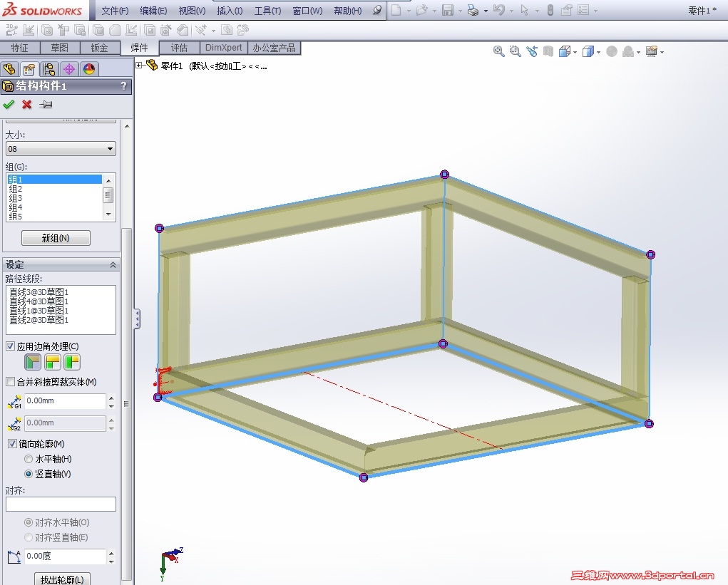Image resolution: width=728 pixels, height=585 pixels.
Task: Open the View Orientation dropdown arrow
Action: (575, 52)
